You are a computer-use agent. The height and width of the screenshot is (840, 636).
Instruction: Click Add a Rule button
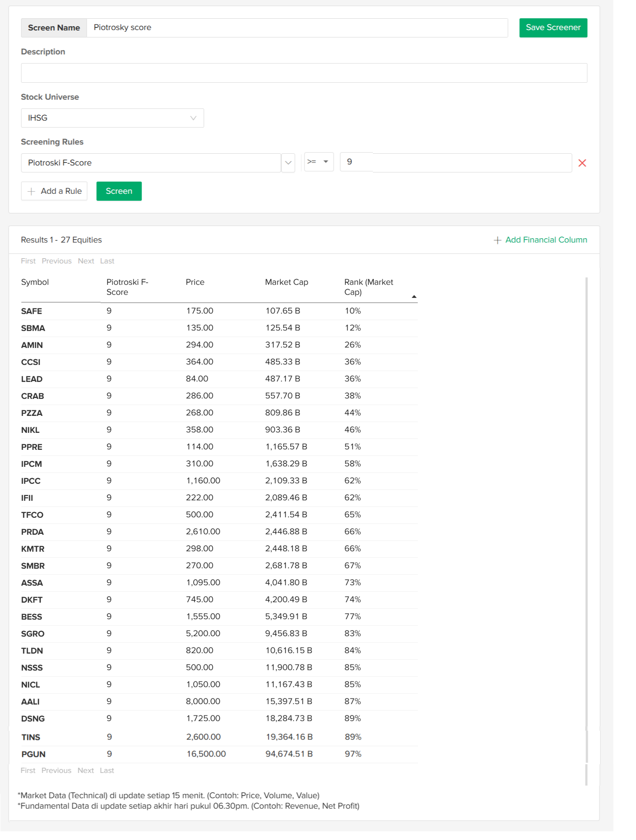click(54, 191)
